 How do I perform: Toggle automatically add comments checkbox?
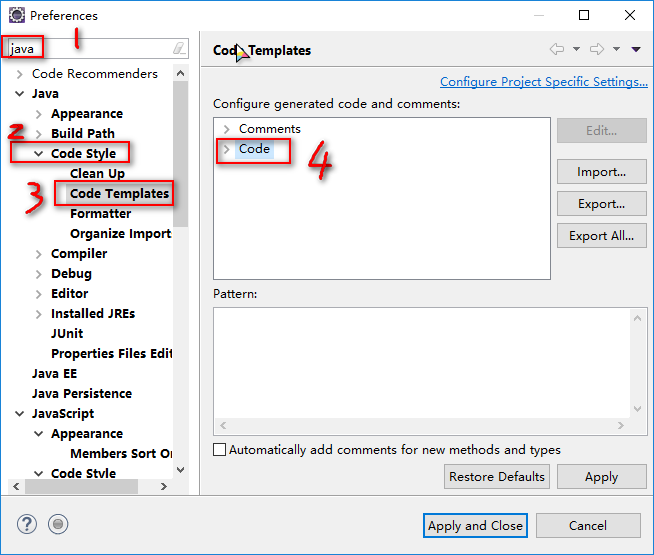(x=219, y=450)
